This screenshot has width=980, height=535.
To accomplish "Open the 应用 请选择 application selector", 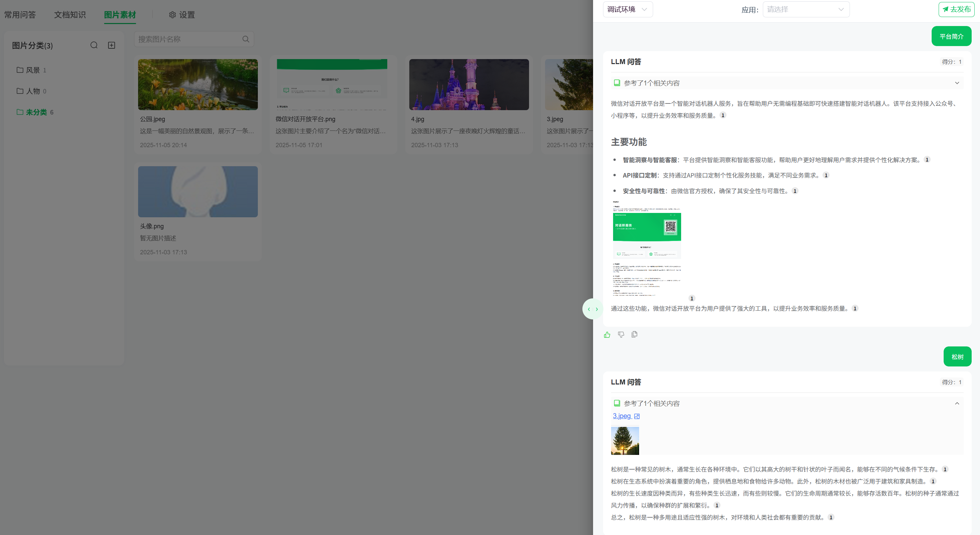I will coord(806,9).
